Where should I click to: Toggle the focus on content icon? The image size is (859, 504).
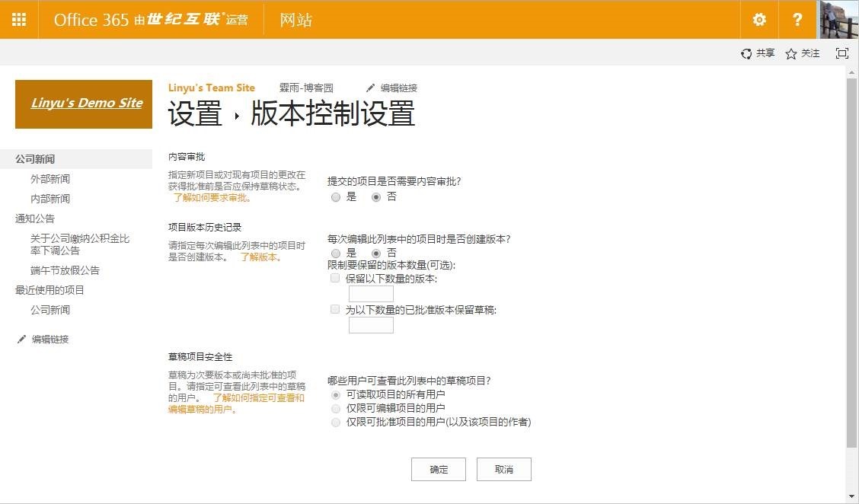pyautogui.click(x=841, y=53)
